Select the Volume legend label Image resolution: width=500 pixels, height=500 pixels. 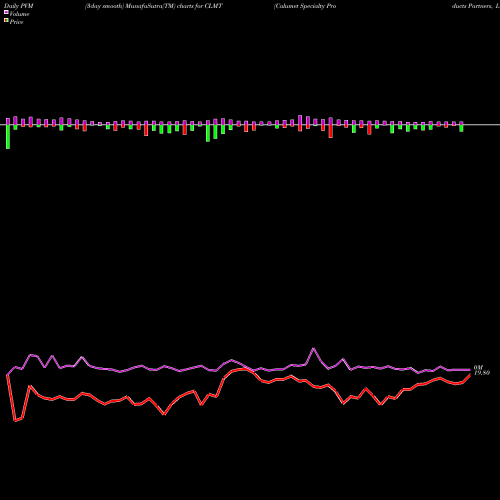pyautogui.click(x=19, y=14)
